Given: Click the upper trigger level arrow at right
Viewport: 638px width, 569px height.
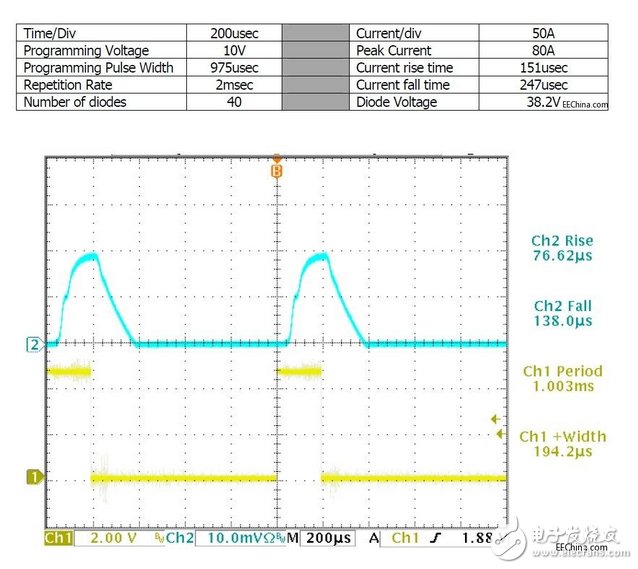Looking at the screenshot, I should tap(493, 420).
